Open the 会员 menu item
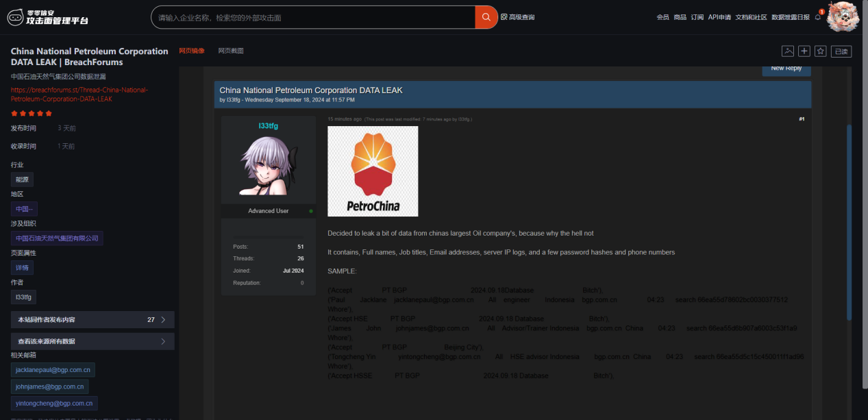The width and height of the screenshot is (868, 420). click(662, 17)
